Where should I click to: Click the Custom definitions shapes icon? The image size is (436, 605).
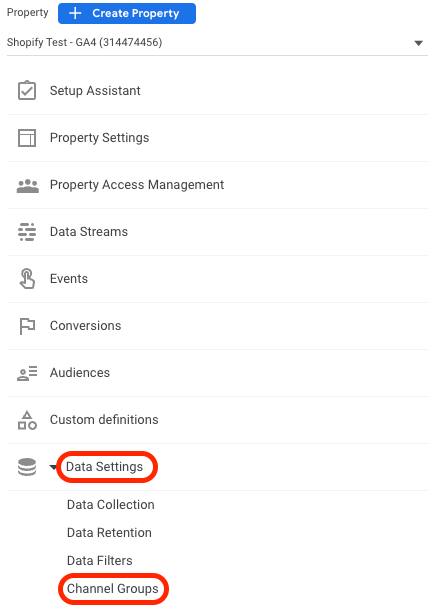27,420
